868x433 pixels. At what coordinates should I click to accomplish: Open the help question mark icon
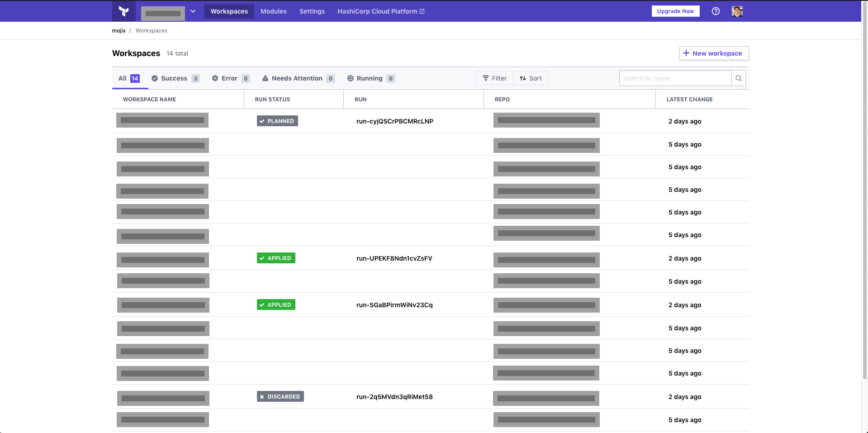click(x=716, y=11)
